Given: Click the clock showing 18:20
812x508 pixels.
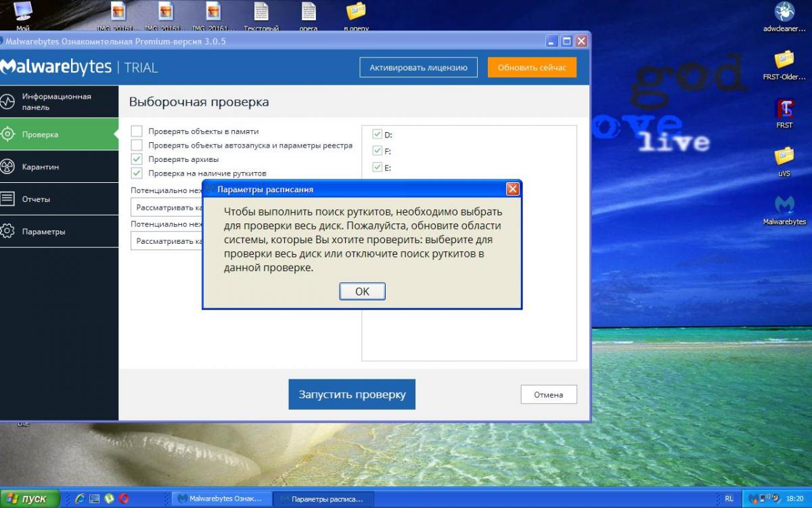Looking at the screenshot, I should 796,499.
